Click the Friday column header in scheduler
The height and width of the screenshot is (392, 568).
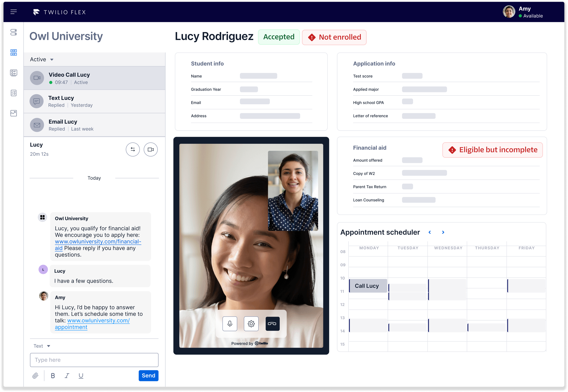(x=527, y=248)
